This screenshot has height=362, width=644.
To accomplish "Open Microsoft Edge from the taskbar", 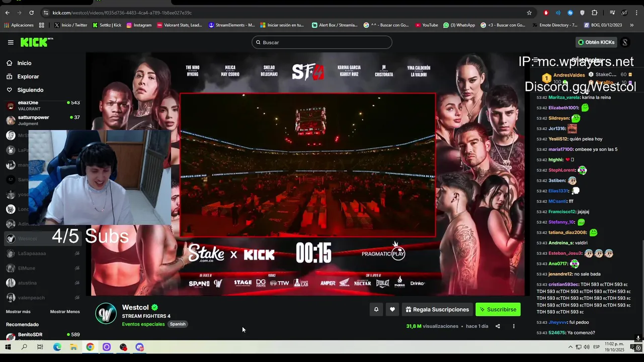I will coord(57,347).
